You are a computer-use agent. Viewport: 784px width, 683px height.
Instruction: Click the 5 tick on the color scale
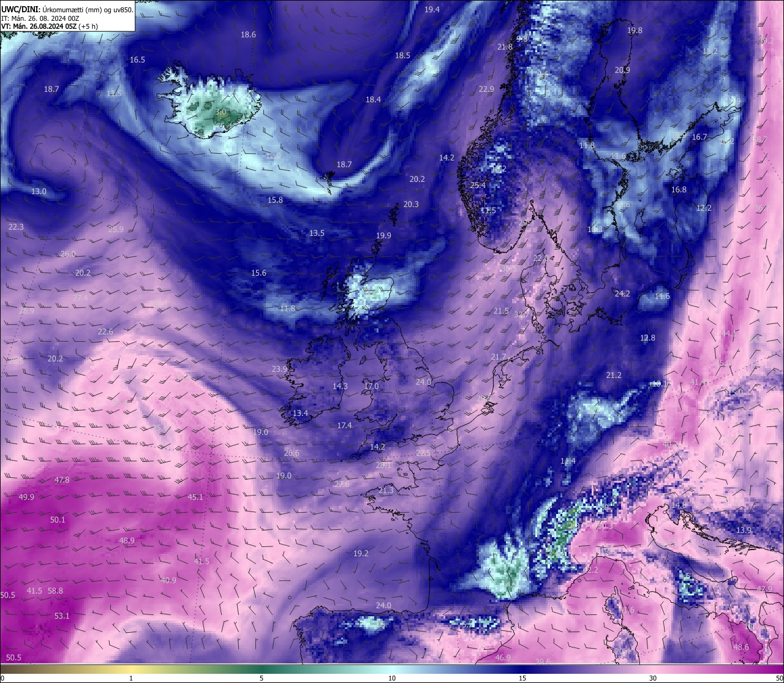coord(262,678)
